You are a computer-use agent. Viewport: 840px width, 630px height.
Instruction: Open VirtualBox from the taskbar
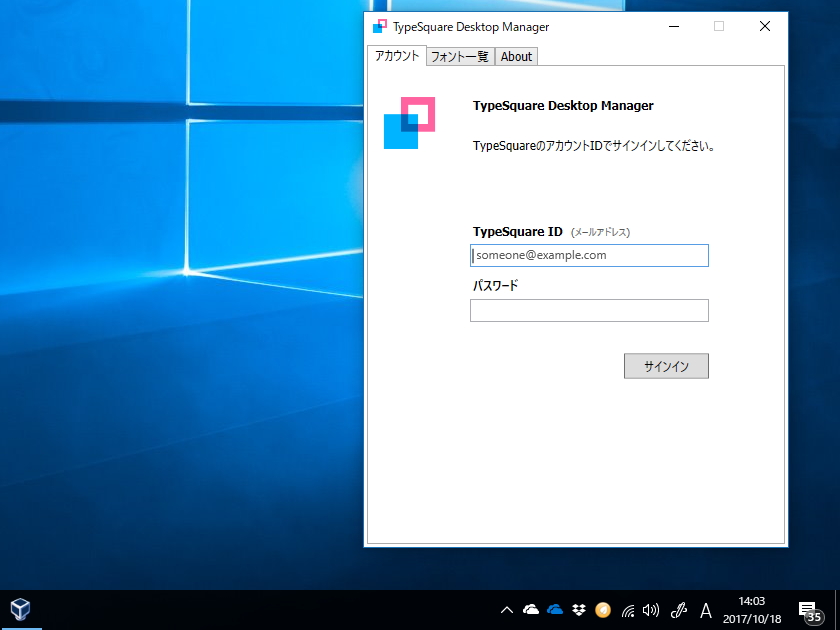pyautogui.click(x=20, y=610)
